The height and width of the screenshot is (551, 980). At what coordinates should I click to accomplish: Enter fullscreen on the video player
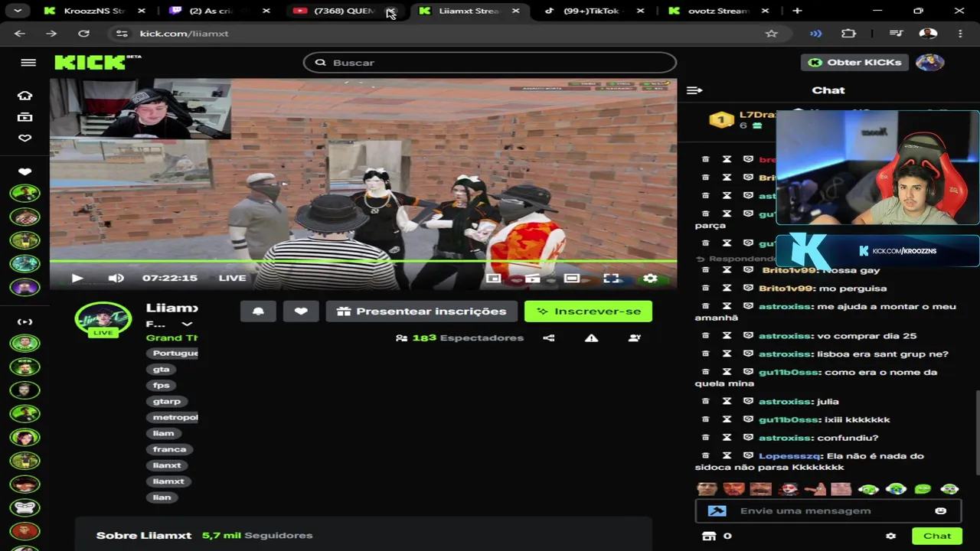coord(611,279)
